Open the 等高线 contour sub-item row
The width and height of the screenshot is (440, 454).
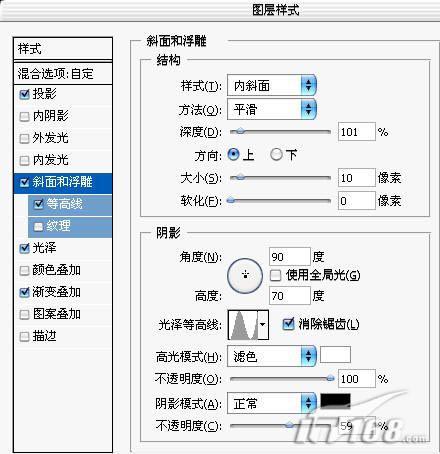pos(70,204)
